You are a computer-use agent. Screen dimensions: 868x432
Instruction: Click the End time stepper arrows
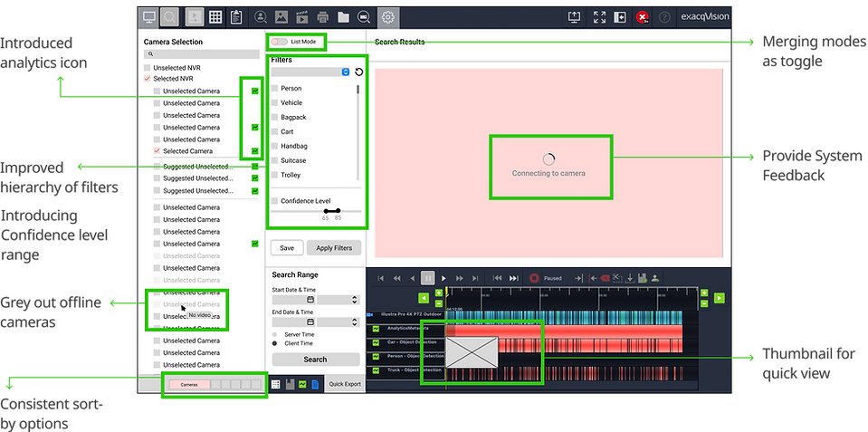tap(355, 322)
